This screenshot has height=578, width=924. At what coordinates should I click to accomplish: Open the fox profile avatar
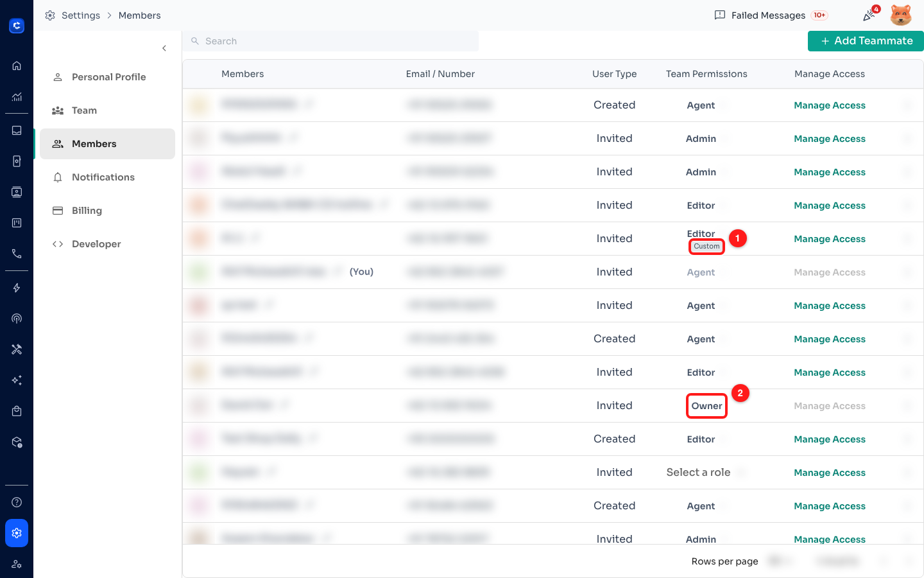click(901, 15)
